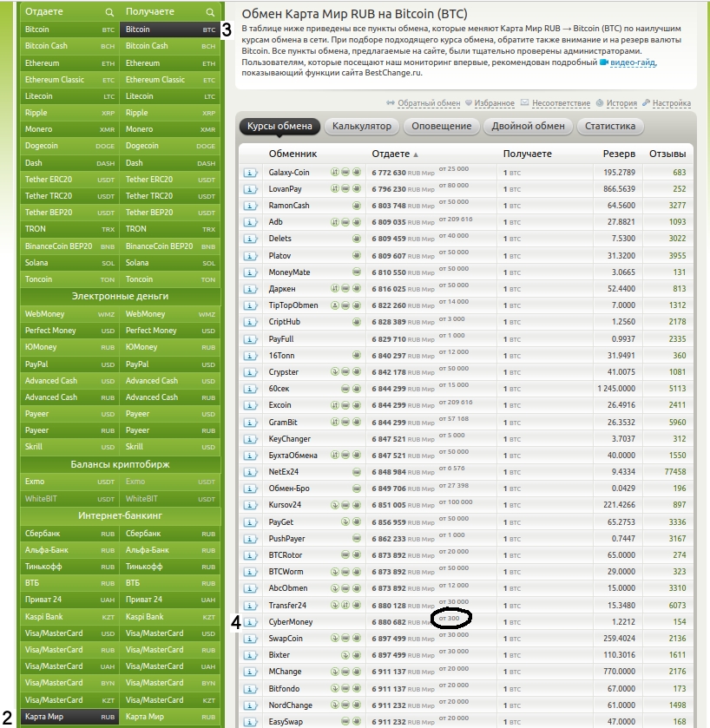Select Ethereum in the Отдаете list
The width and height of the screenshot is (710, 728).
[69, 63]
